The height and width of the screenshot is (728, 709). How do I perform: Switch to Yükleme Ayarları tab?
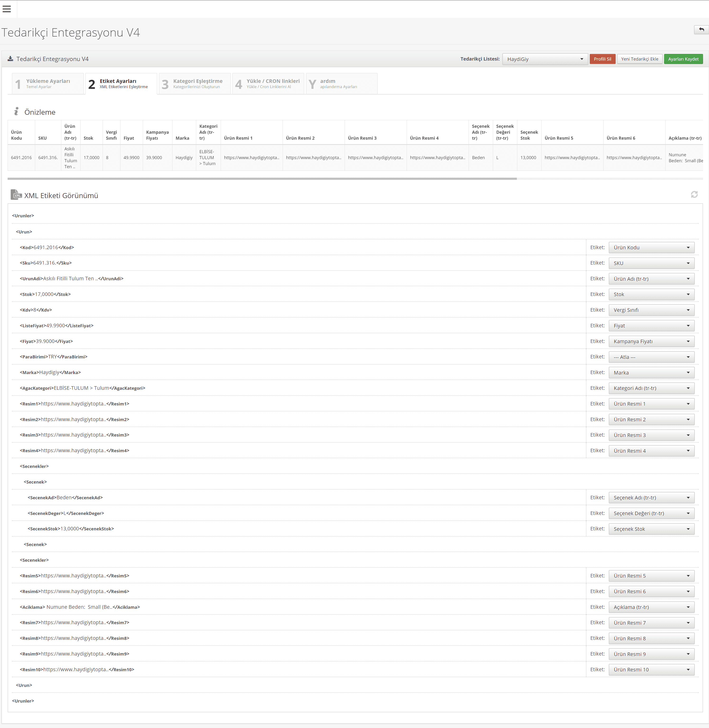tap(48, 84)
